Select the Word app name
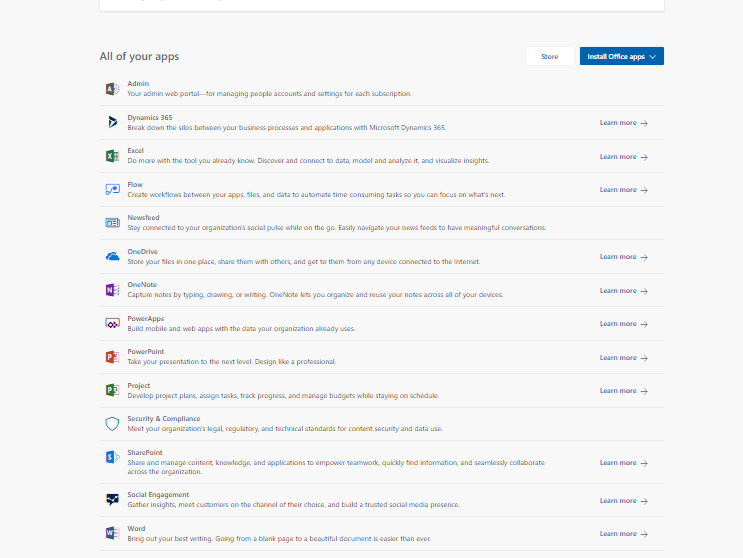Viewport: 743px width, 558px height. [136, 529]
